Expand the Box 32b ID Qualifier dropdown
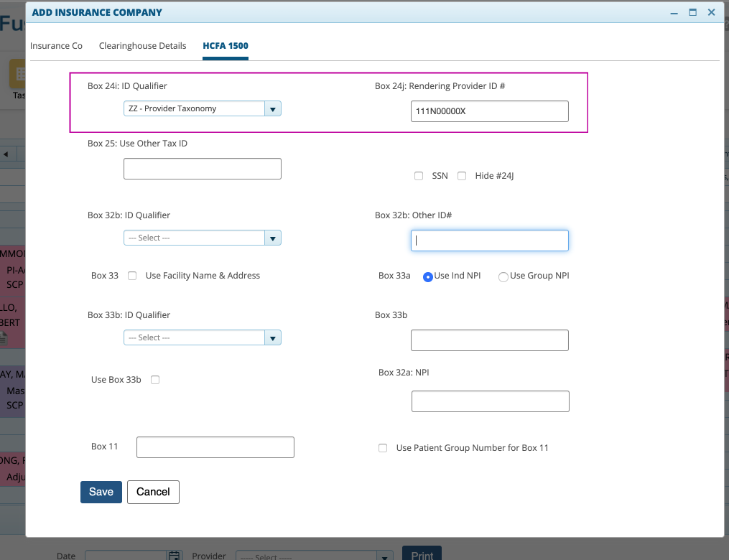Image resolution: width=729 pixels, height=560 pixels. point(272,238)
